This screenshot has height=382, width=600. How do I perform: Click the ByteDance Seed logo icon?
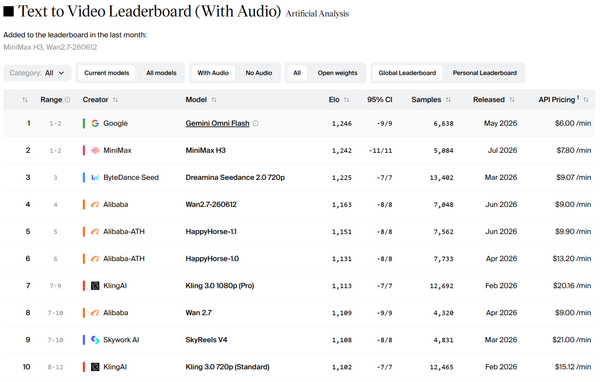point(95,178)
